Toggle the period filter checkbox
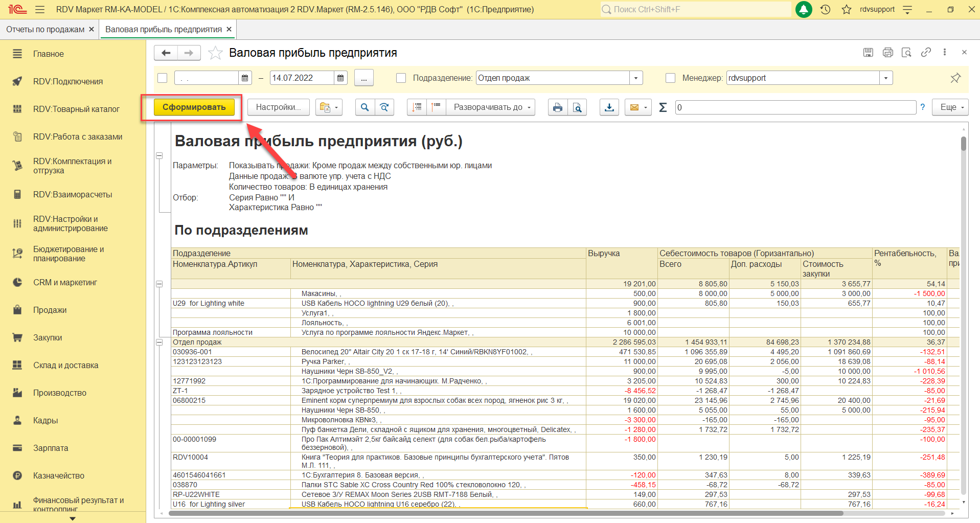The height and width of the screenshot is (523, 980). tap(163, 78)
